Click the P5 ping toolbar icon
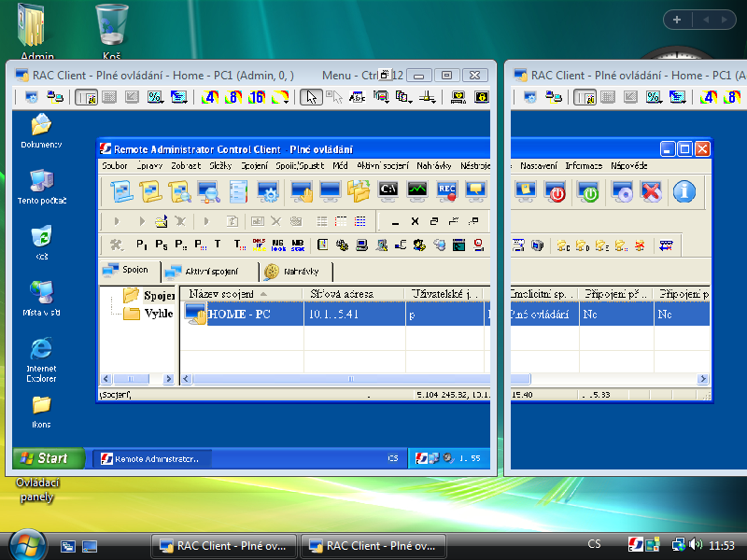 (x=161, y=245)
